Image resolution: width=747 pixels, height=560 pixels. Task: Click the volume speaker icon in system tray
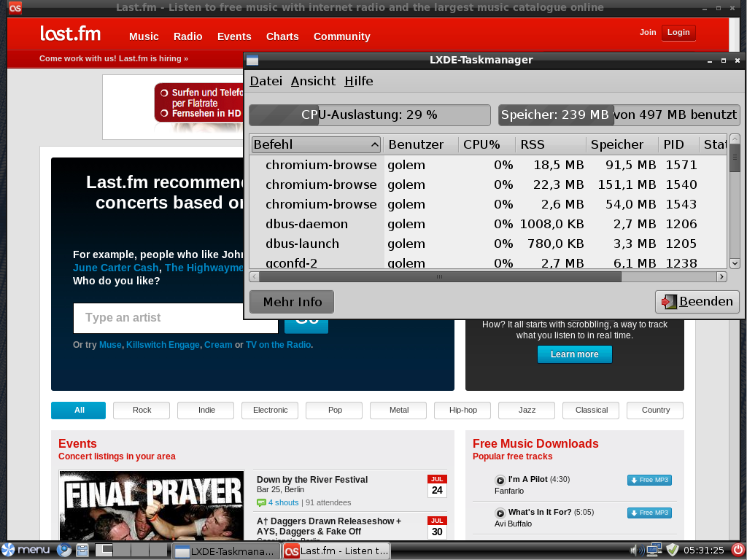point(634,551)
